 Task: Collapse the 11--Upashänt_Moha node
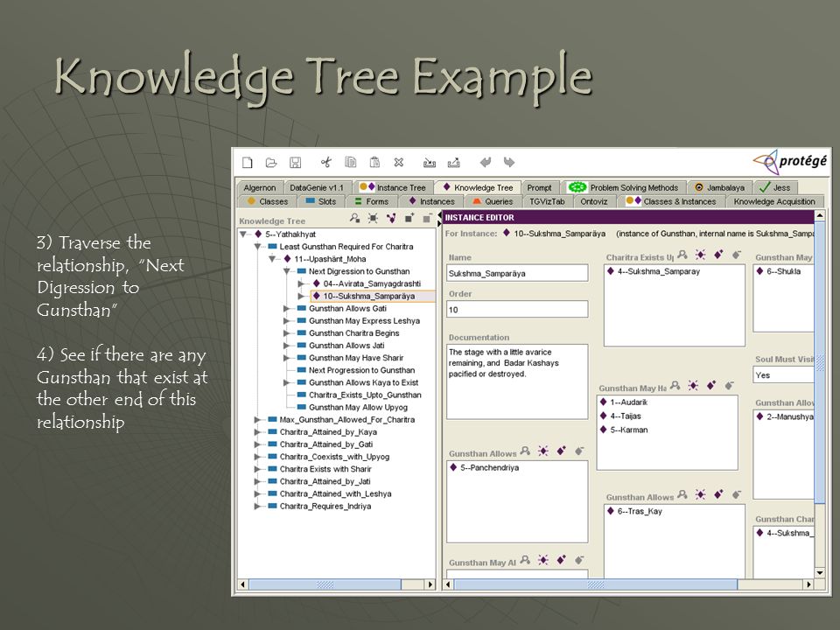[x=272, y=259]
